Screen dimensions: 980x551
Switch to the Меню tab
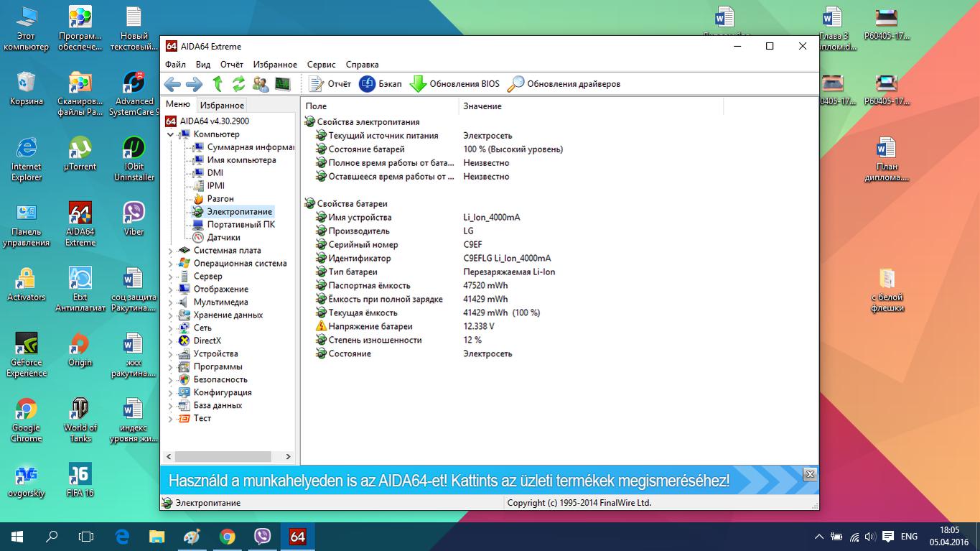click(x=178, y=104)
